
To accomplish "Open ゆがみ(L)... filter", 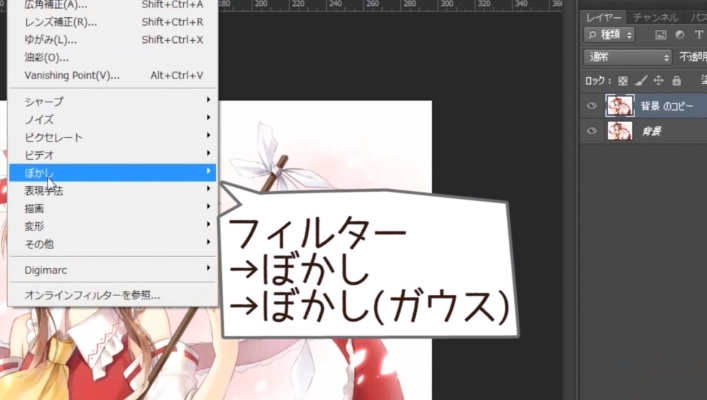I will [113, 40].
